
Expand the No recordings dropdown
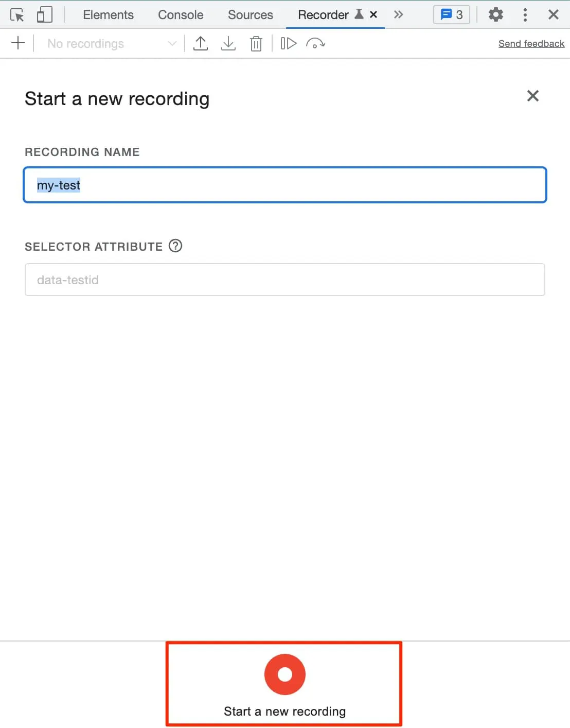[x=111, y=44]
